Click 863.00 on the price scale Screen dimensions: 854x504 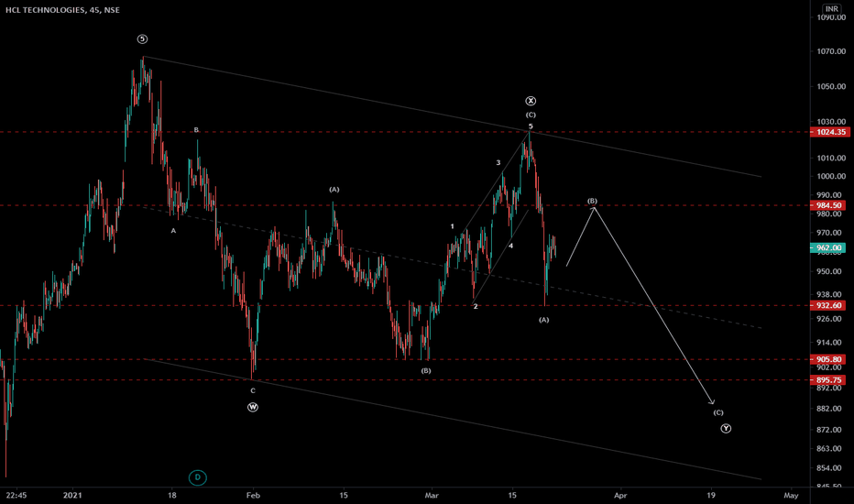click(x=831, y=448)
